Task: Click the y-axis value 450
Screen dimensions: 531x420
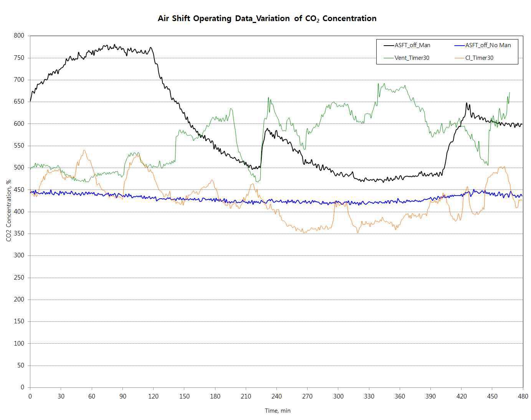Action: (19, 189)
